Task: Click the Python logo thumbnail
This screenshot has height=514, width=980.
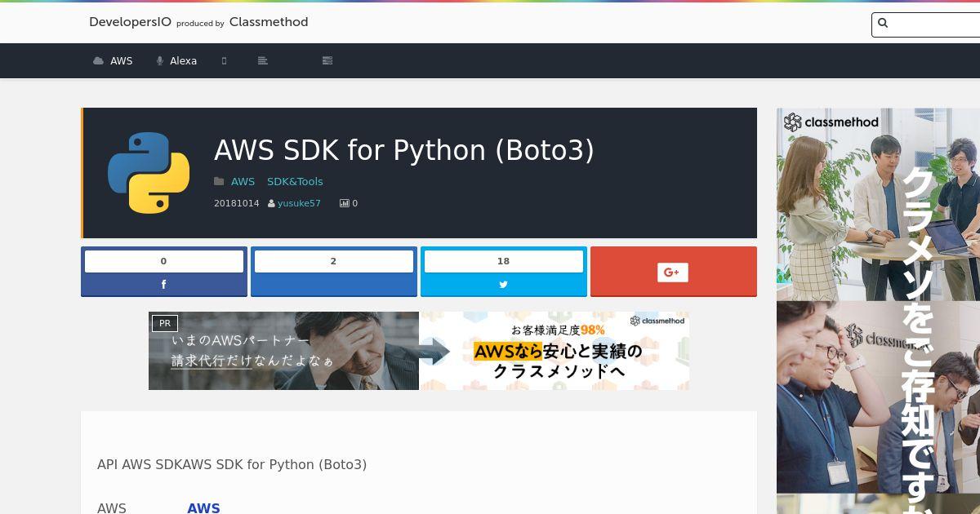Action: click(x=149, y=173)
